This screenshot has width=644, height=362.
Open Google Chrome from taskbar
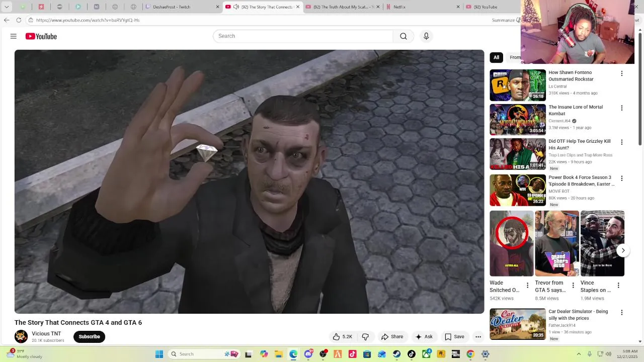point(470,354)
